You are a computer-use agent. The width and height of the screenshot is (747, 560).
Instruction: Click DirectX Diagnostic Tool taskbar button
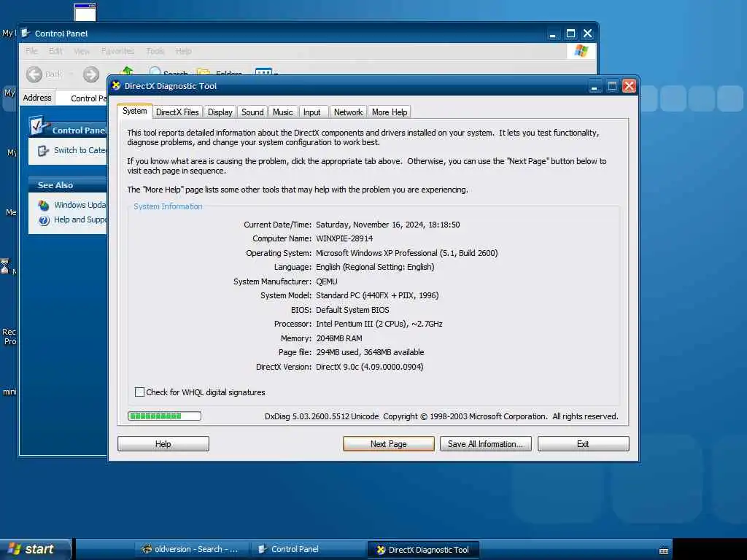tap(424, 550)
